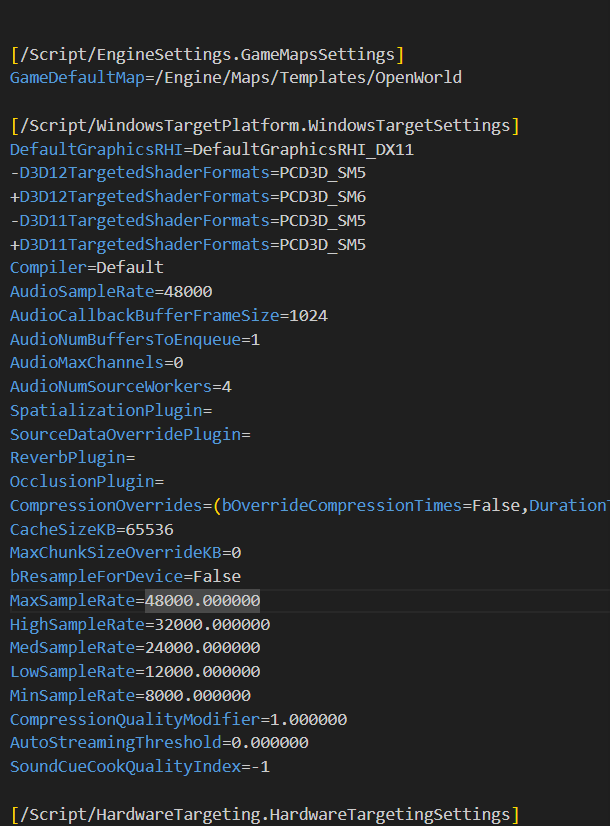Click the SpatializationPlugin= line
The height and width of the screenshot is (826, 610).
[111, 411]
